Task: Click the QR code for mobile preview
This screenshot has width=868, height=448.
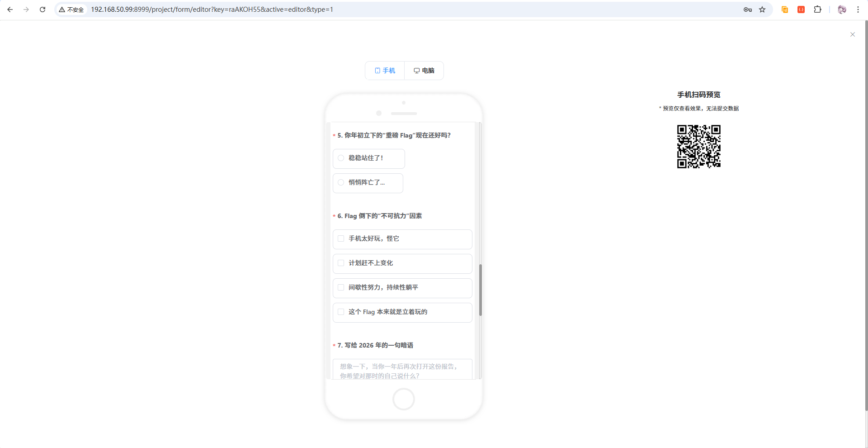Action: point(698,147)
